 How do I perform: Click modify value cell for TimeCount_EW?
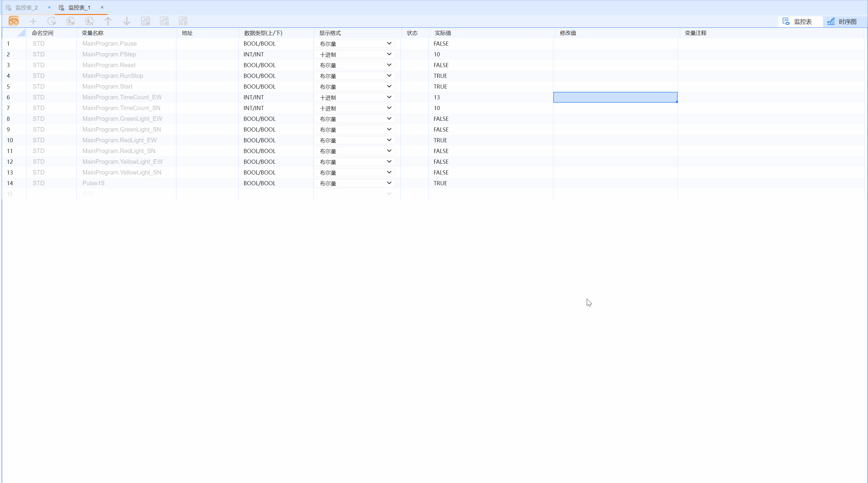(x=615, y=97)
